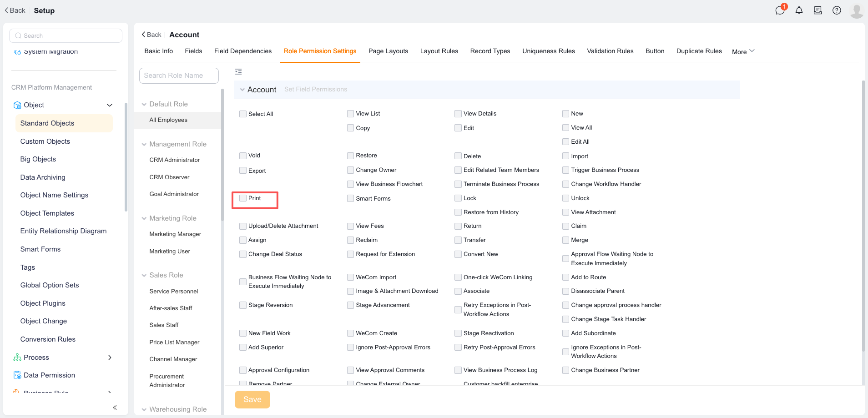Click the help question mark icon
The image size is (868, 418).
[837, 10]
